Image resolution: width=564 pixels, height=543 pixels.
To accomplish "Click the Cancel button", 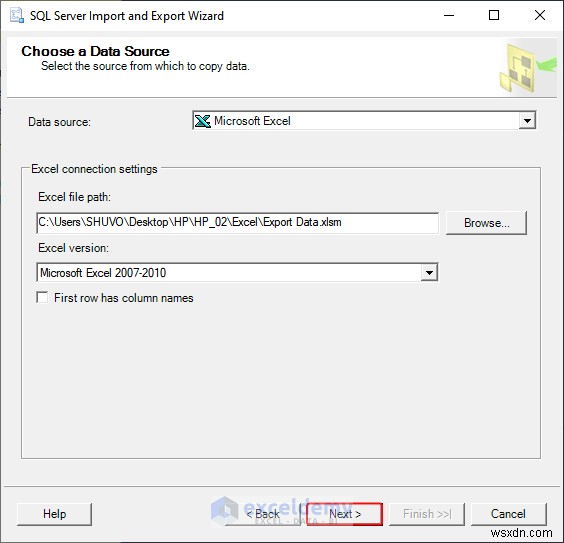I will 508,514.
